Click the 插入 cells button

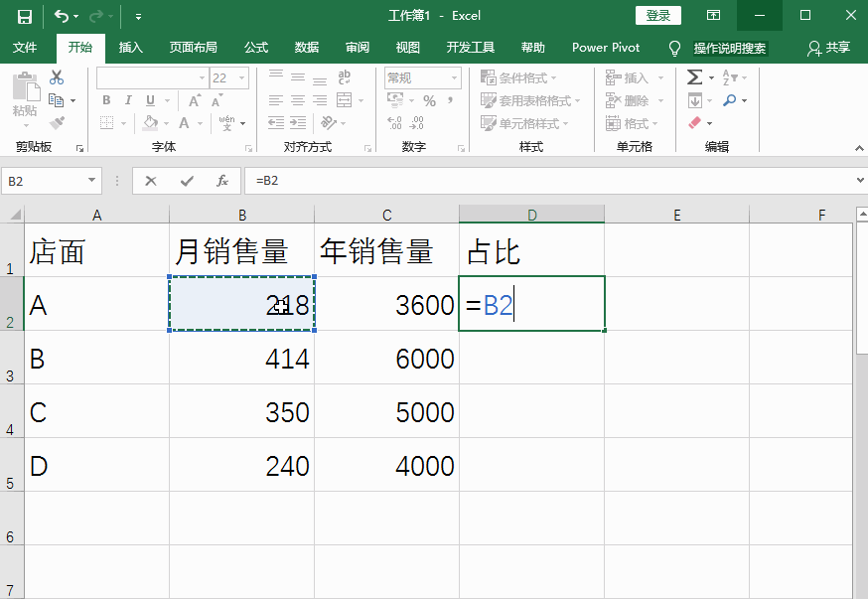click(x=635, y=77)
